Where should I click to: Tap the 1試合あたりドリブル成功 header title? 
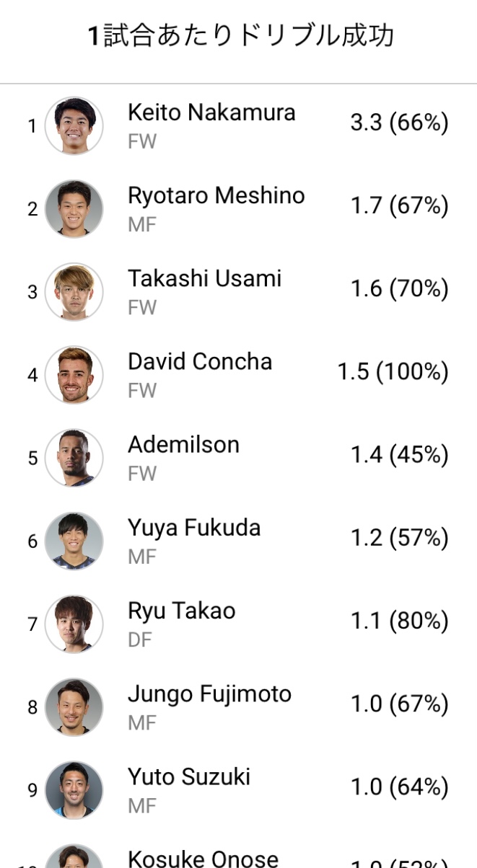240,36
